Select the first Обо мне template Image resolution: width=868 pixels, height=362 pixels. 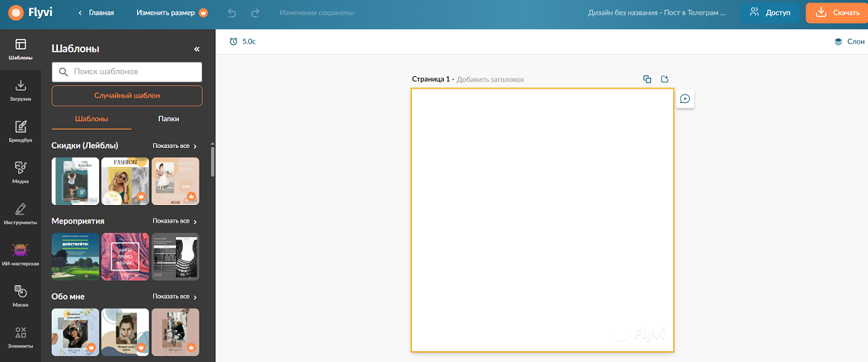coord(75,332)
